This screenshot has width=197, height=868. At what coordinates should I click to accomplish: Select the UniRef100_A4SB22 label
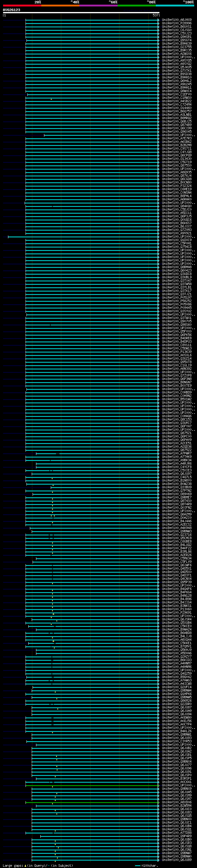(x=177, y=101)
